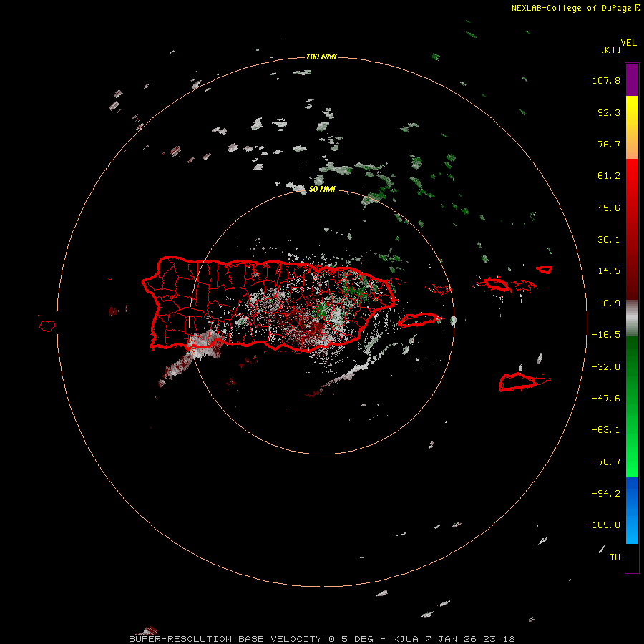Click the 76.7 scale value

tap(609, 144)
